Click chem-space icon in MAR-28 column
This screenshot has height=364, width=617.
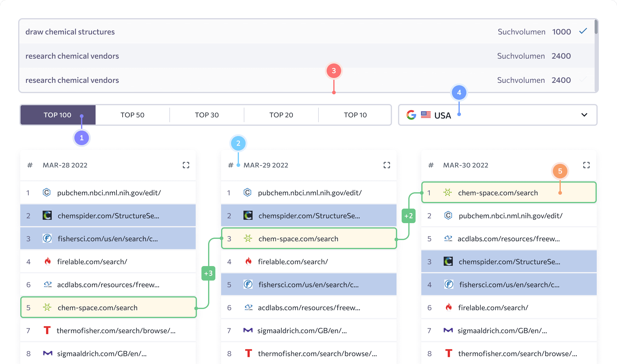pyautogui.click(x=47, y=307)
